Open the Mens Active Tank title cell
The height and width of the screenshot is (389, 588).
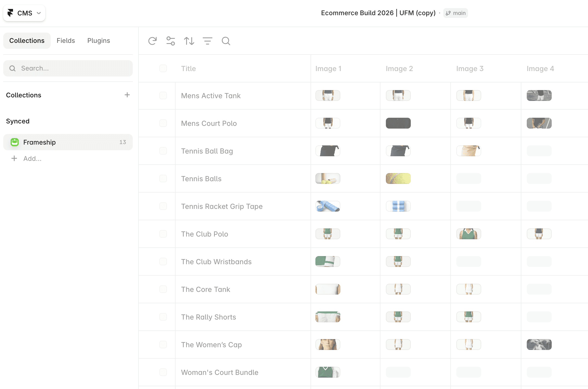tap(243, 96)
